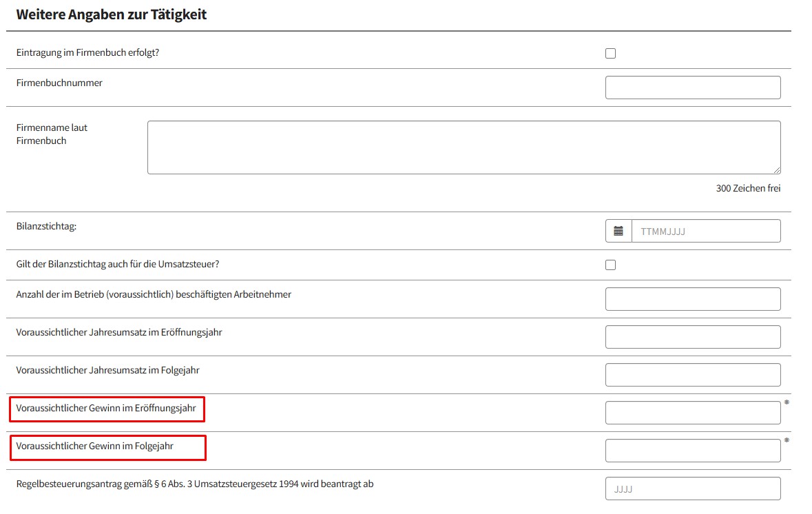The height and width of the screenshot is (514, 812).
Task: Focus the Gewinn im Folgejahr input box
Action: pyautogui.click(x=692, y=451)
